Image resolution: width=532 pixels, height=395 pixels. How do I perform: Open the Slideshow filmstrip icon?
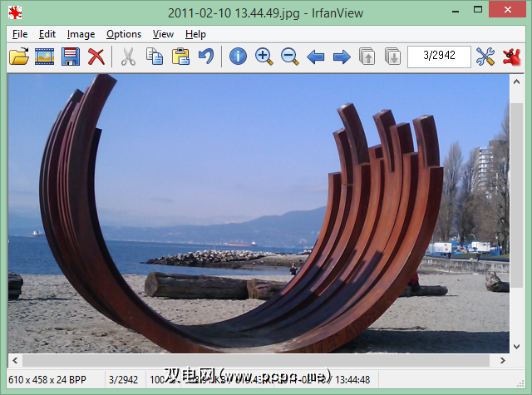click(45, 57)
